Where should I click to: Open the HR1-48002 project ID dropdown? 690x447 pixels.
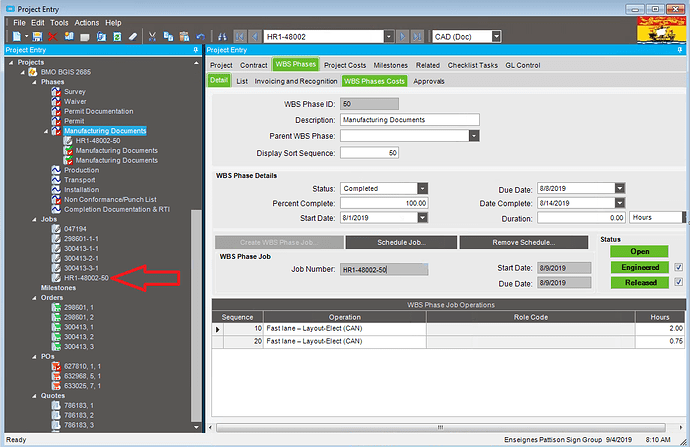coord(389,37)
